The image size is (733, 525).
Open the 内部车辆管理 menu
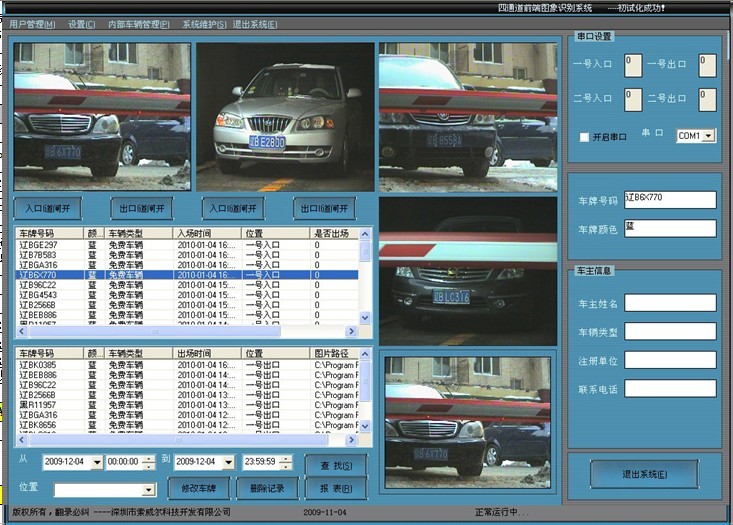tap(139, 23)
